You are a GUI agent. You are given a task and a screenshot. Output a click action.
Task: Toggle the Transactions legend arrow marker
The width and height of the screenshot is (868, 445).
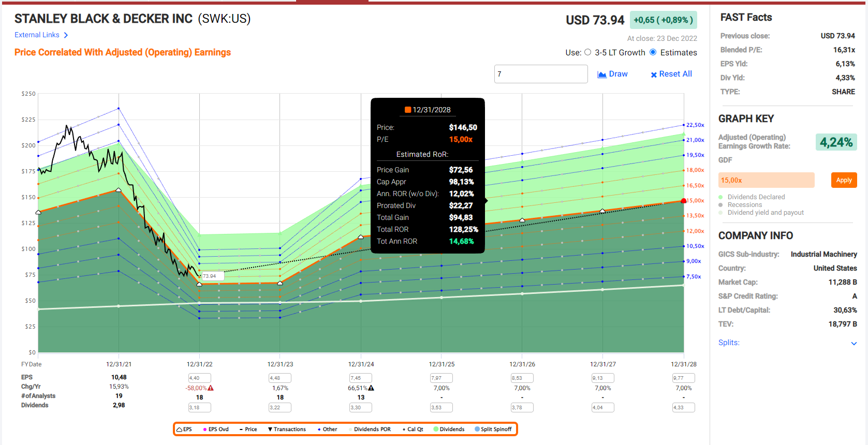(270, 429)
